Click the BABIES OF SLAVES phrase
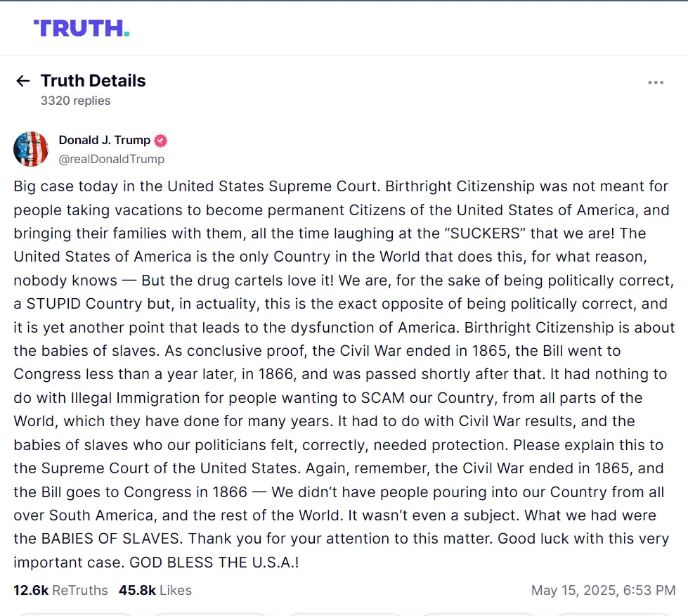The height and width of the screenshot is (616, 688). point(110,538)
